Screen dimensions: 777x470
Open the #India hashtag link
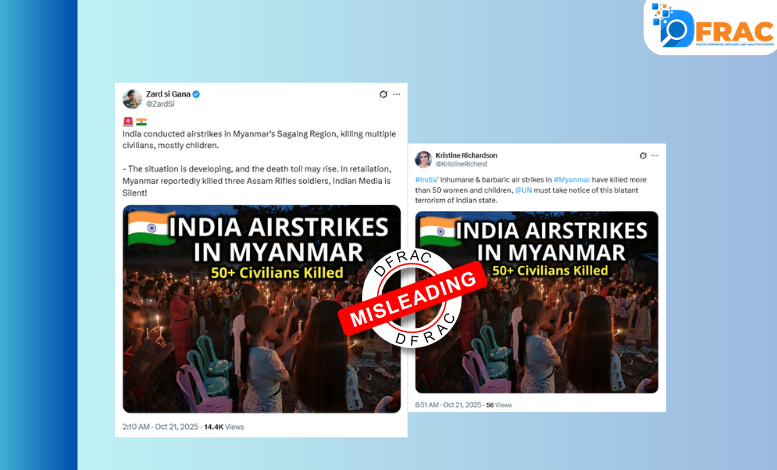point(426,179)
